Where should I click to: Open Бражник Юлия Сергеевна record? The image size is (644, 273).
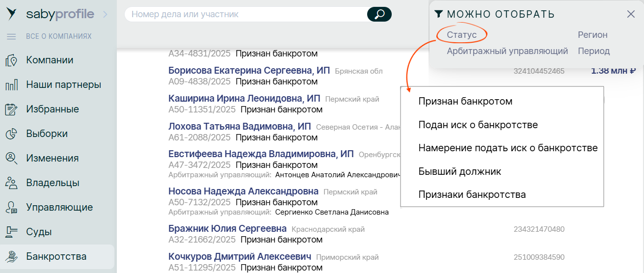click(227, 228)
